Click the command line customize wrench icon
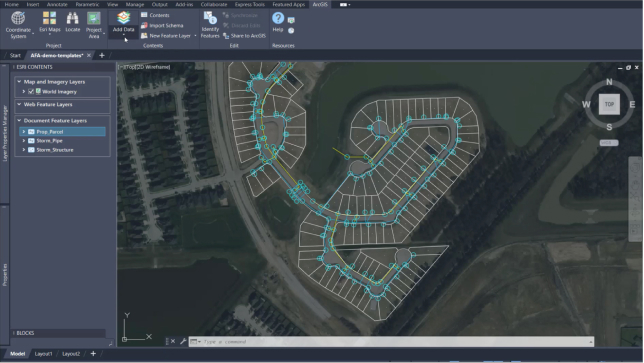Image resolution: width=644 pixels, height=363 pixels. pos(183,341)
